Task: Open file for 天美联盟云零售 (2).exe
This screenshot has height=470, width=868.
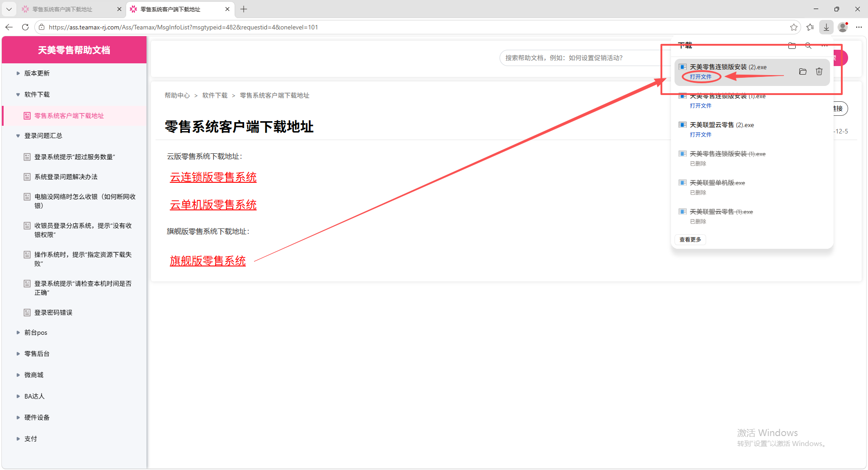Action: pyautogui.click(x=701, y=135)
